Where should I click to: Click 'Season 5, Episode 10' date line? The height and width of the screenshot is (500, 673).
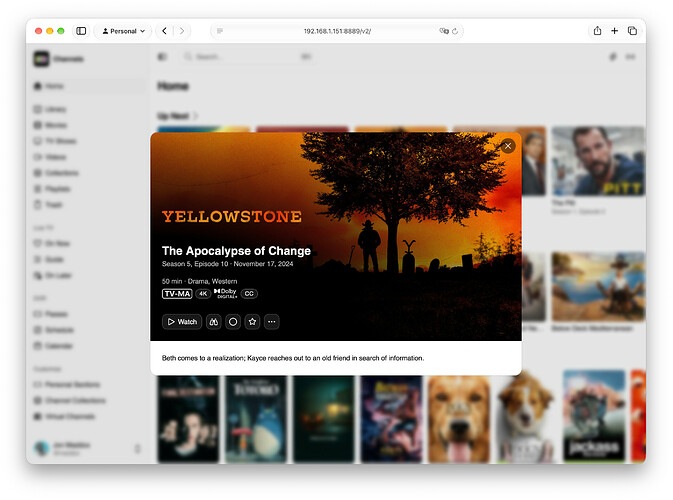coord(227,264)
